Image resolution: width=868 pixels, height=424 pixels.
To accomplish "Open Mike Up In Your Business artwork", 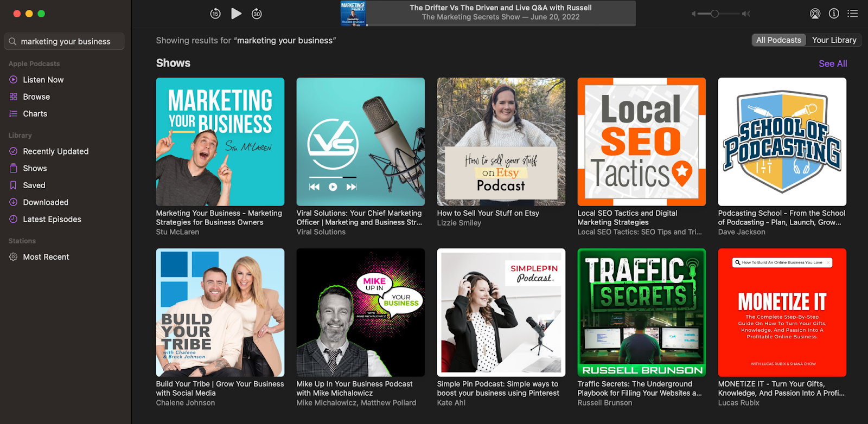I will [x=361, y=312].
